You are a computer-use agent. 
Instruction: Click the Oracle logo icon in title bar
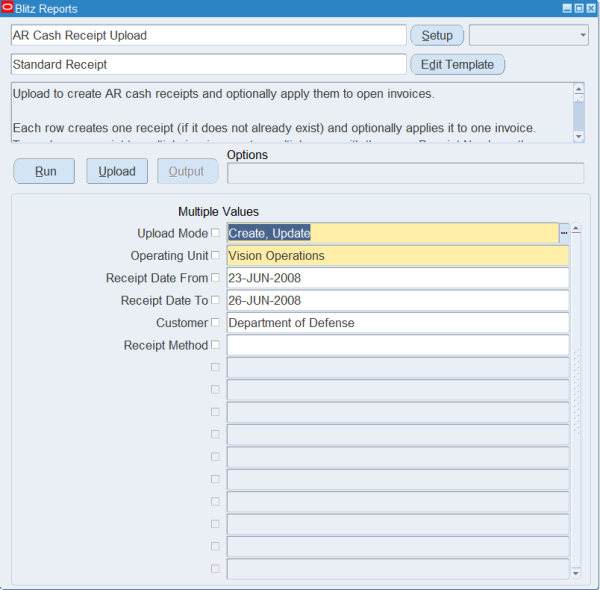[x=7, y=8]
